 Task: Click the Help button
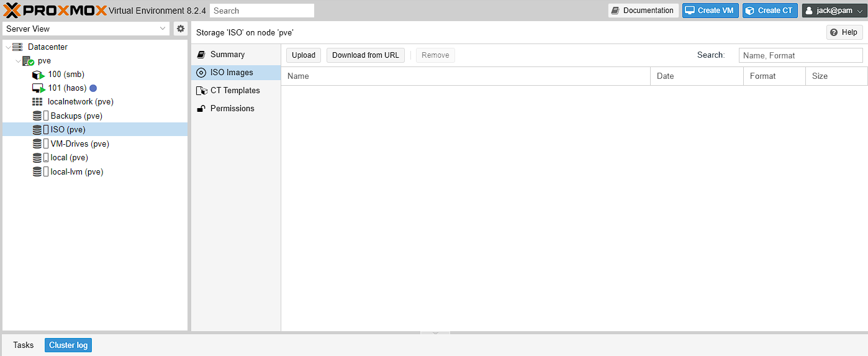844,32
